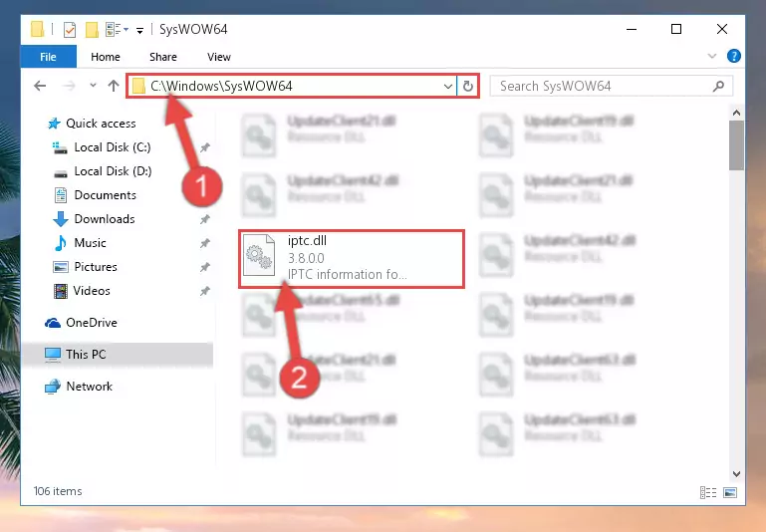This screenshot has height=532, width=766.
Task: Click the This PC monitor icon
Action: [x=53, y=355]
